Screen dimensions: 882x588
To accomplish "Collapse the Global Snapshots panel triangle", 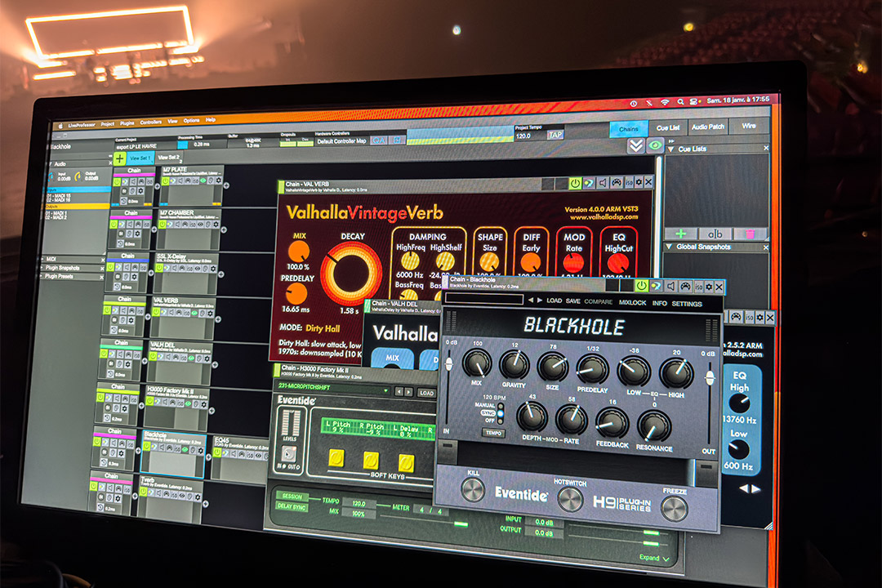I will (669, 247).
